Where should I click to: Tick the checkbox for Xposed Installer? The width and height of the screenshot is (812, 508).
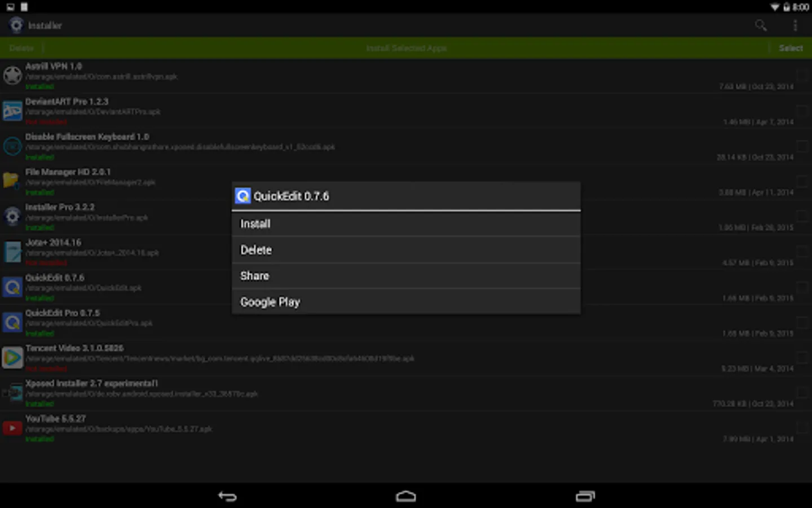click(x=802, y=393)
